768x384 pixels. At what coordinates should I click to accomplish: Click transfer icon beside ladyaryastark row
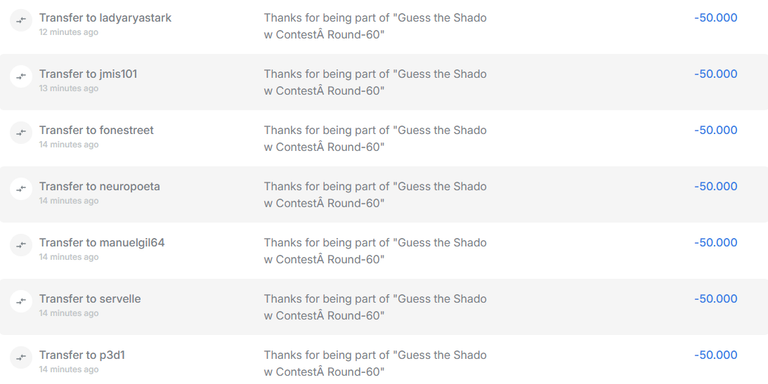point(21,21)
